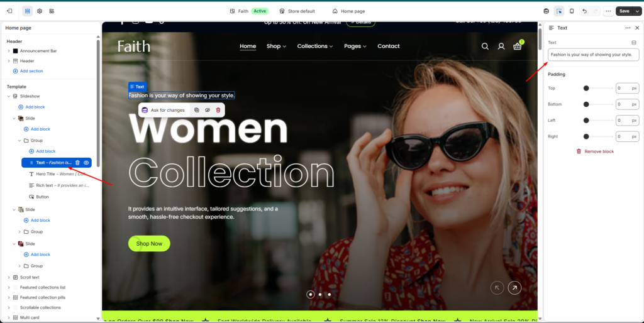Viewport: 644px width, 323px height.
Task: Toggle visibility eye of selected Text block
Action: [x=86, y=163]
